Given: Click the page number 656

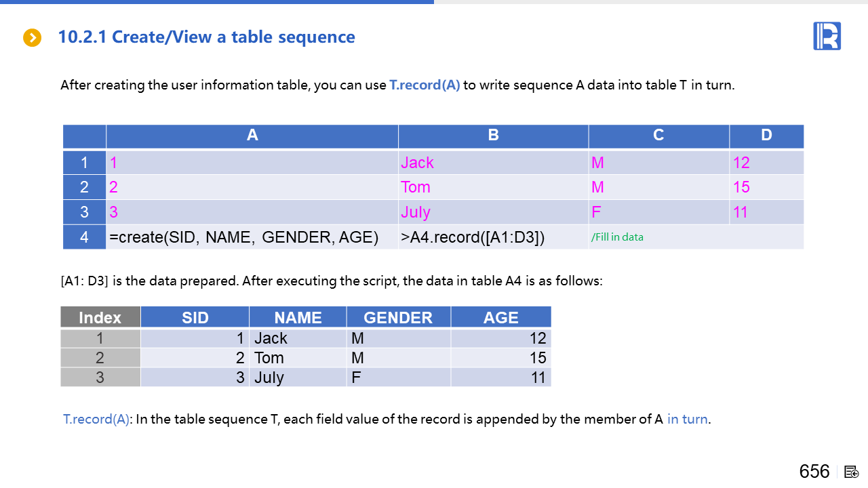Looking at the screenshot, I should 814,472.
